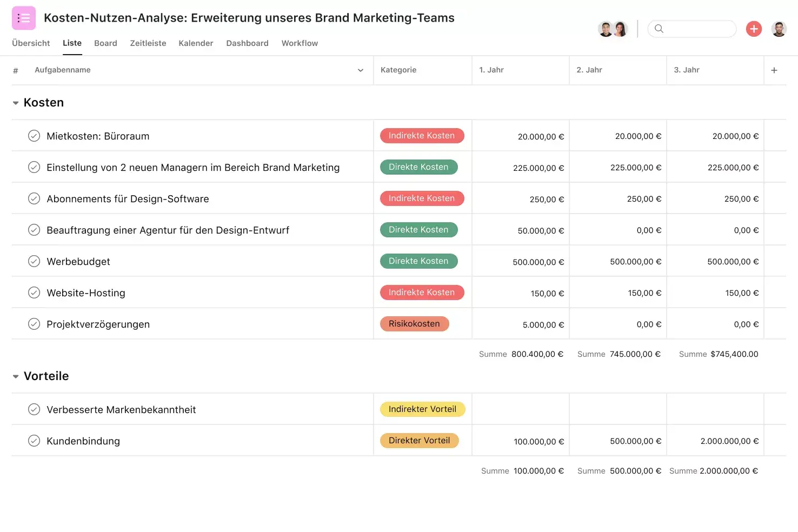Mark Beauftragung einer Agentur task complete
798x532 pixels.
click(x=34, y=230)
